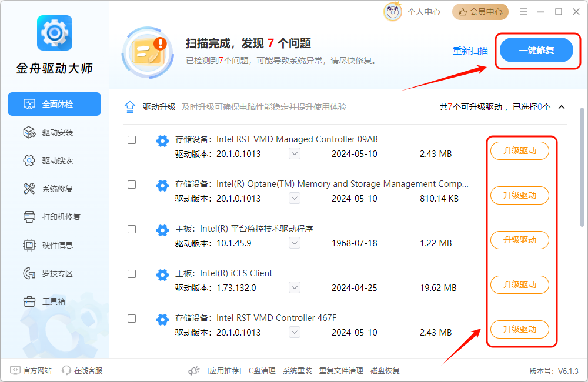Click the 工具箱 toolbox icon
The height and width of the screenshot is (382, 588).
click(29, 301)
